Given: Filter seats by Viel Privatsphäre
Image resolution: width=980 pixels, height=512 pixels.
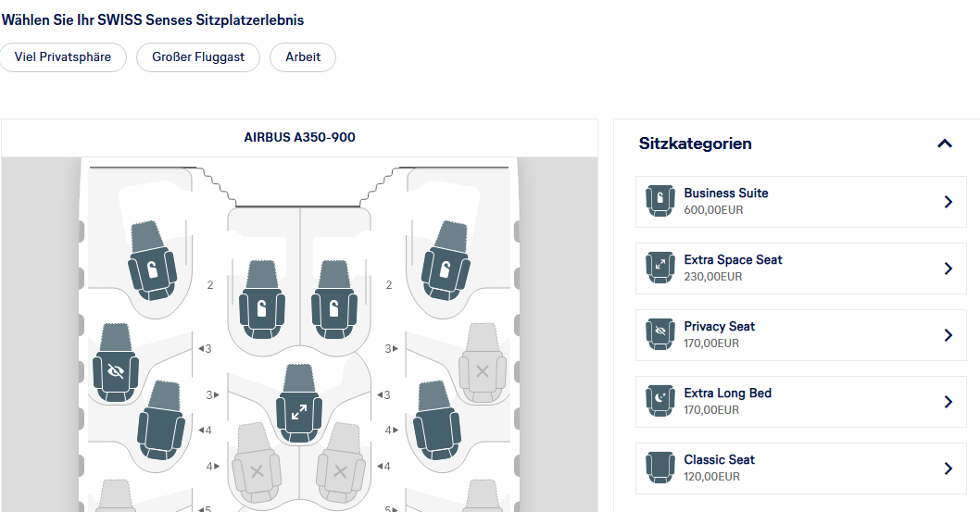Looking at the screenshot, I should [62, 56].
